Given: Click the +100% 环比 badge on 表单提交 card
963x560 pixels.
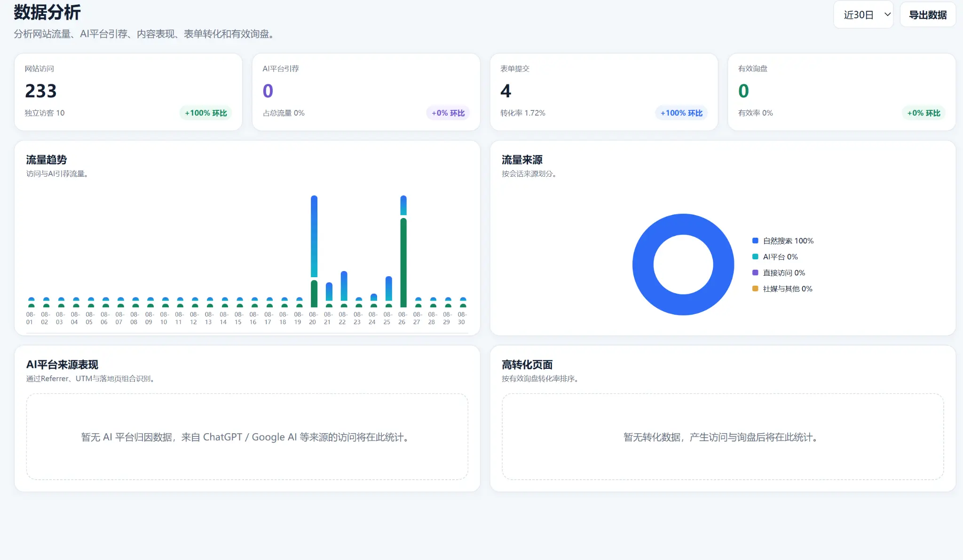Looking at the screenshot, I should pos(681,113).
